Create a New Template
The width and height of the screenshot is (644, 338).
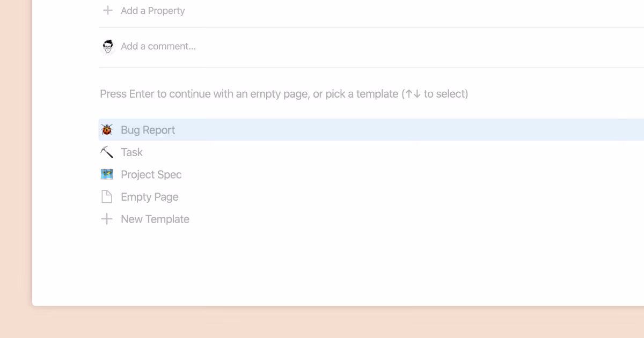[155, 218]
